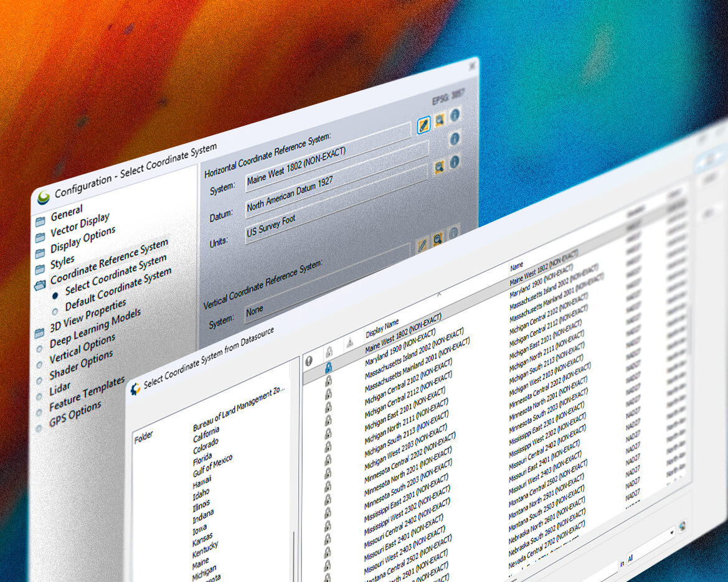Select folder 'Bureau of Land Management Zo...'
728x582 pixels.
click(x=239, y=408)
